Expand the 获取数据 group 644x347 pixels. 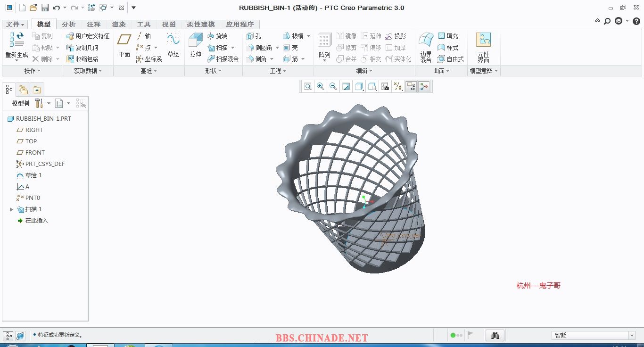point(88,71)
